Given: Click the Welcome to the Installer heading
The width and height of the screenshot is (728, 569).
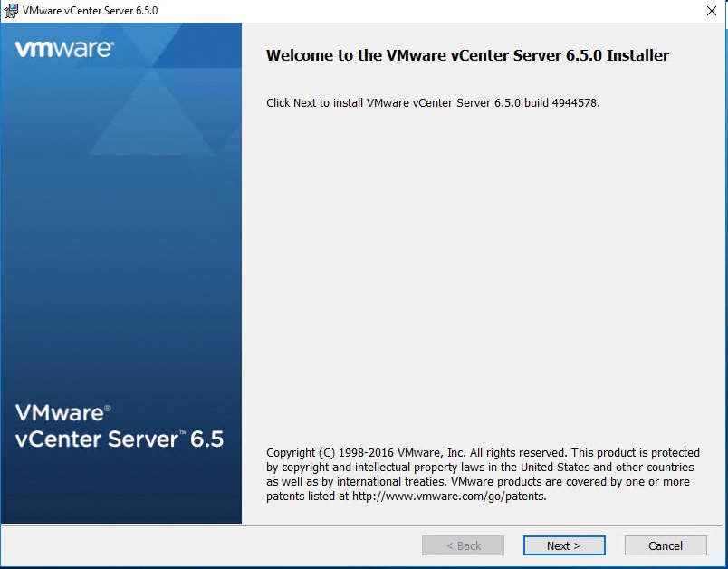Looking at the screenshot, I should click(467, 55).
